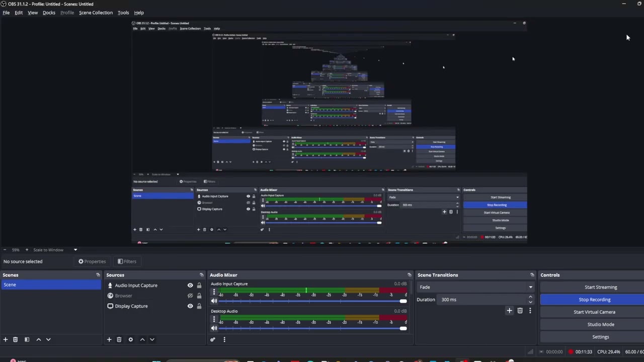Open the Scale to Window preview scaling dropdown
The image size is (644, 362).
(x=55, y=250)
